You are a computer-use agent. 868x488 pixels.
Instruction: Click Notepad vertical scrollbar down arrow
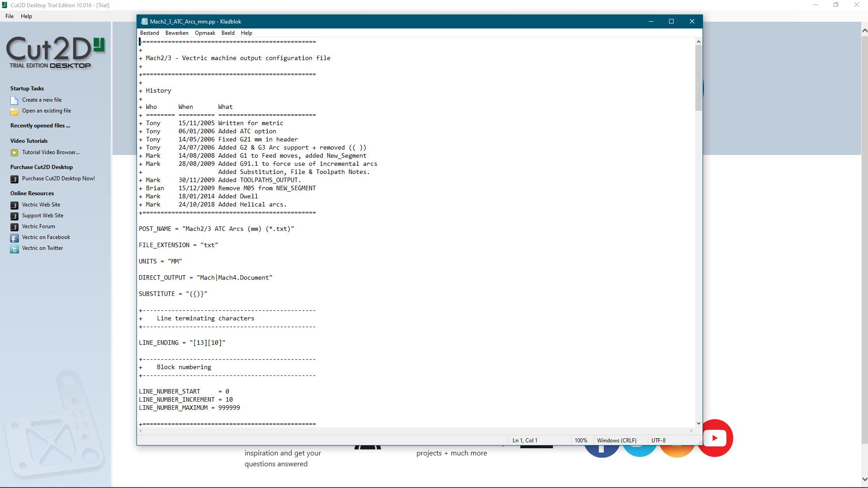pyautogui.click(x=698, y=423)
